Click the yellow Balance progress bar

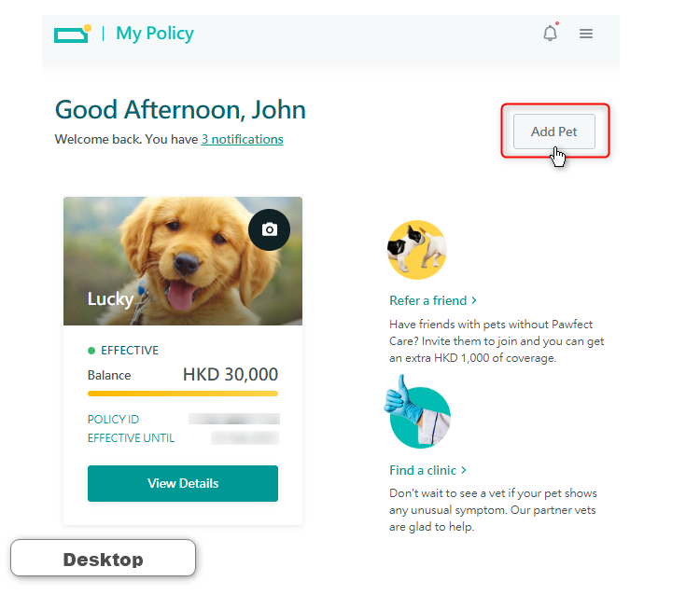tap(183, 394)
